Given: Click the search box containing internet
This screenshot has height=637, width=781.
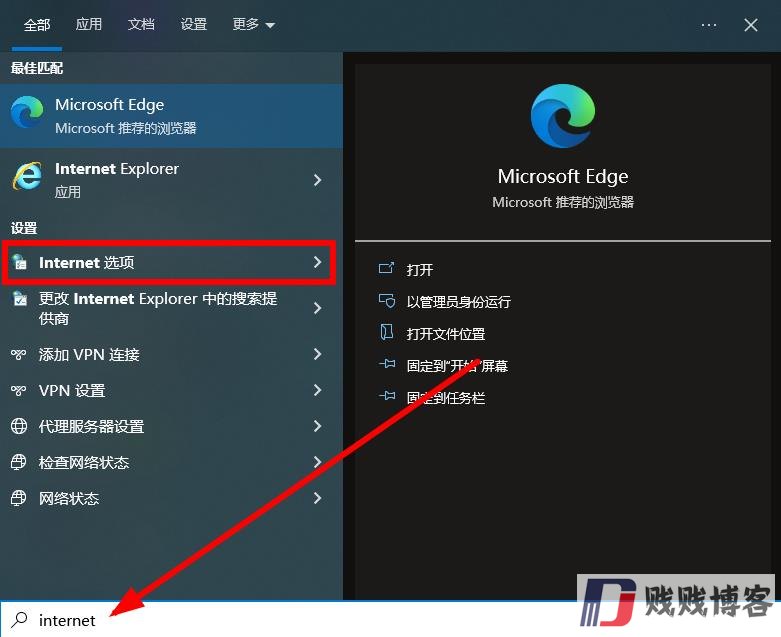Looking at the screenshot, I should point(289,620).
